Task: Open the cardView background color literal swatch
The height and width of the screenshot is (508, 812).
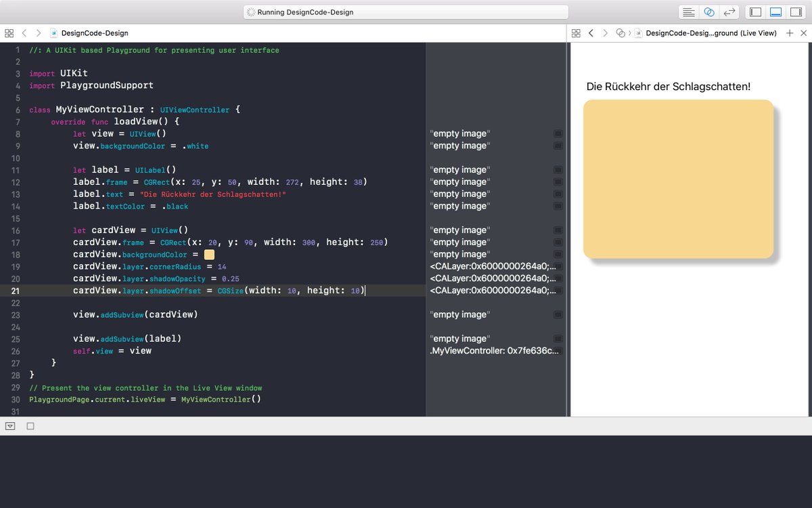Action: click(x=209, y=254)
